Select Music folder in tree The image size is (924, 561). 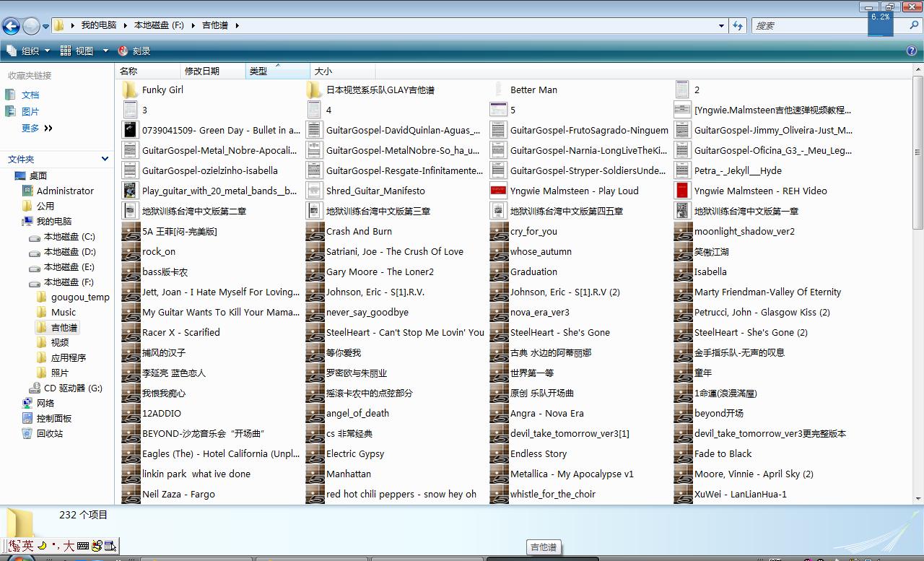point(56,312)
